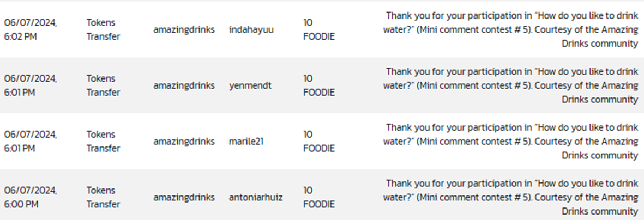644x220 pixels.
Task: Click 10 FOODIE amount sent to yenmendt
Action: (x=319, y=85)
